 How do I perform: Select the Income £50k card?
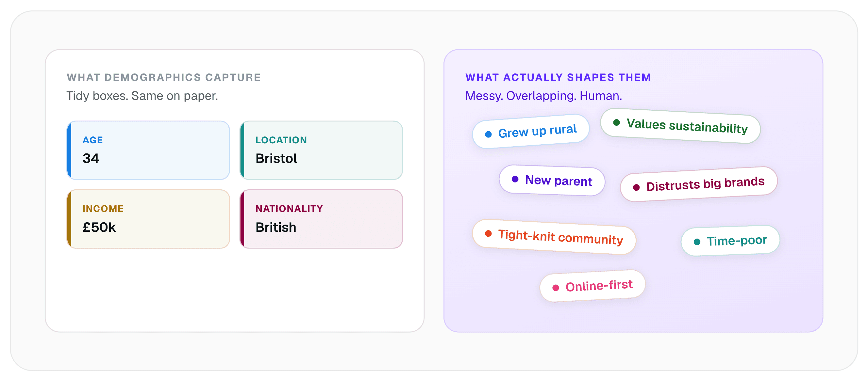click(148, 219)
